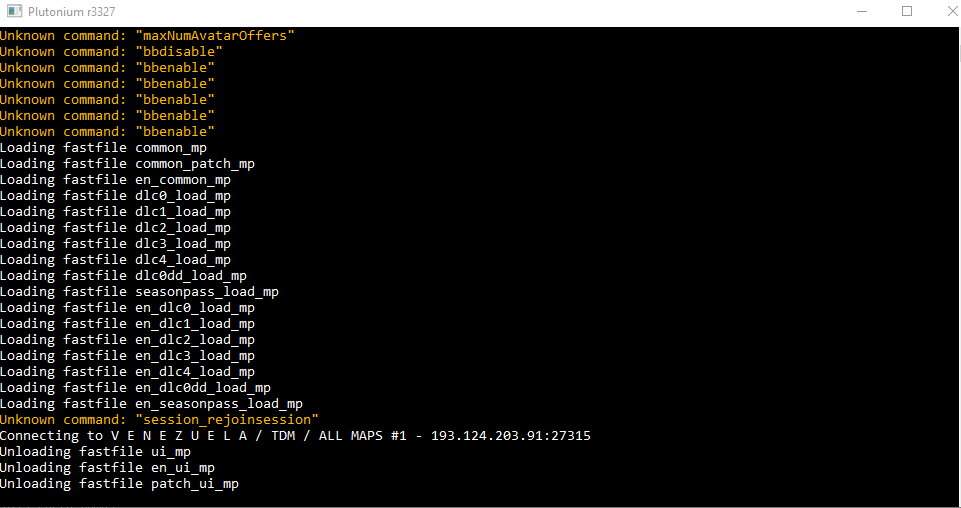Image resolution: width=961 pixels, height=508 pixels.
Task: Click the Loading fastfile dlc0_load_mp line
Action: tap(115, 195)
